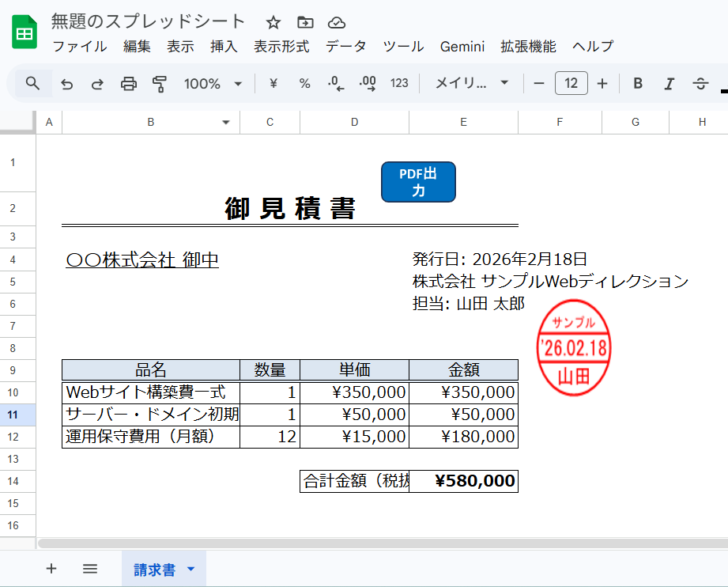This screenshot has height=587, width=728.
Task: Move spreadsheet using folder icon
Action: point(305,22)
